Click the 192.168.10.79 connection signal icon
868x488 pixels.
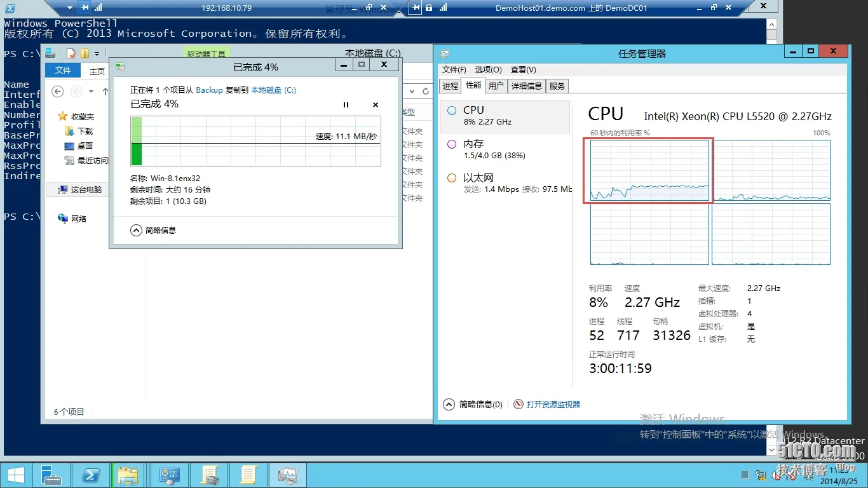click(98, 7)
